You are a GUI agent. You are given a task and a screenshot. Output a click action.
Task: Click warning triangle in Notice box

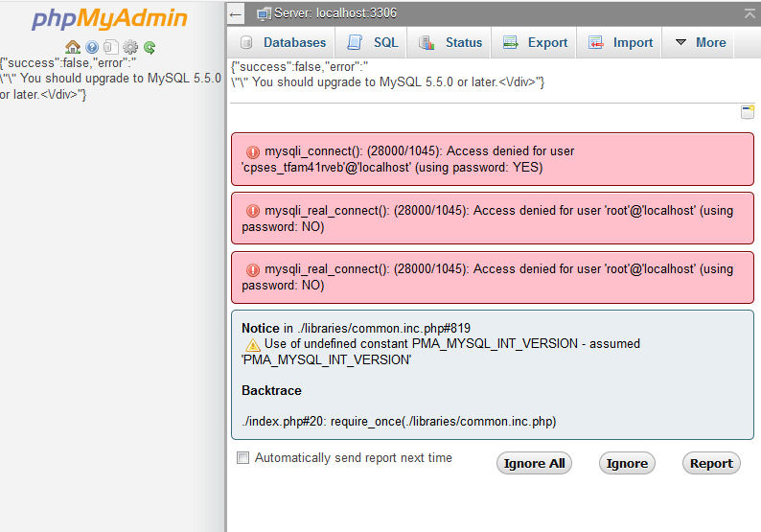[252, 345]
